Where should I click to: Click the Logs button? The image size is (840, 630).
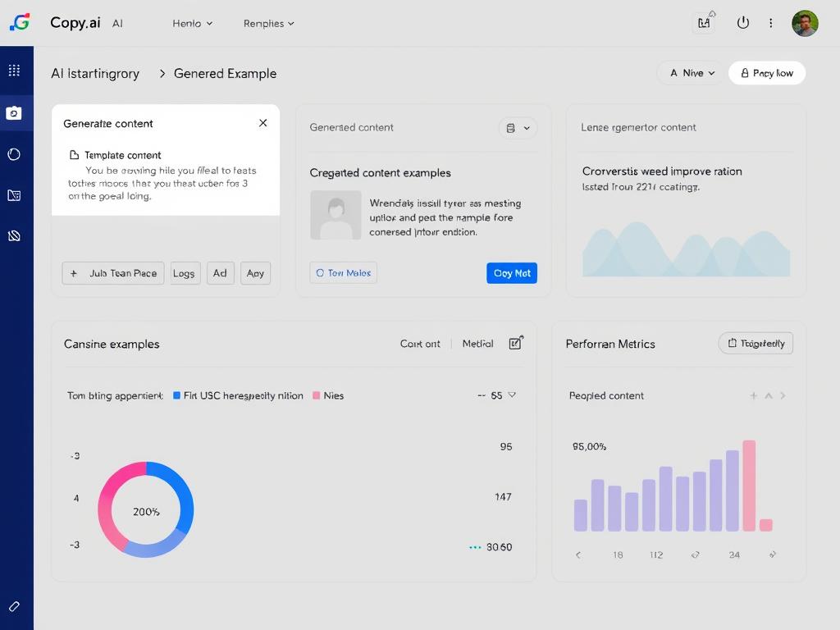tap(185, 273)
